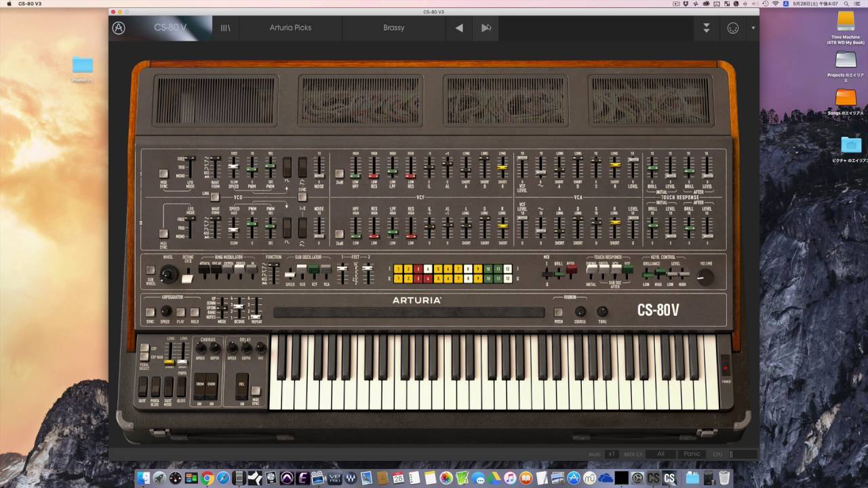Start the Arpeggiator Play button
Image resolution: width=868 pixels, height=488 pixels.
coord(180,312)
